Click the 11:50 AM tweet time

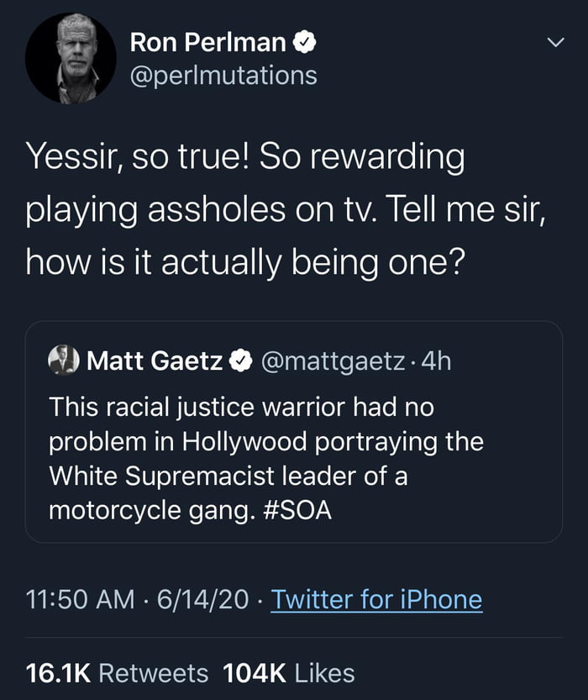coord(79,599)
